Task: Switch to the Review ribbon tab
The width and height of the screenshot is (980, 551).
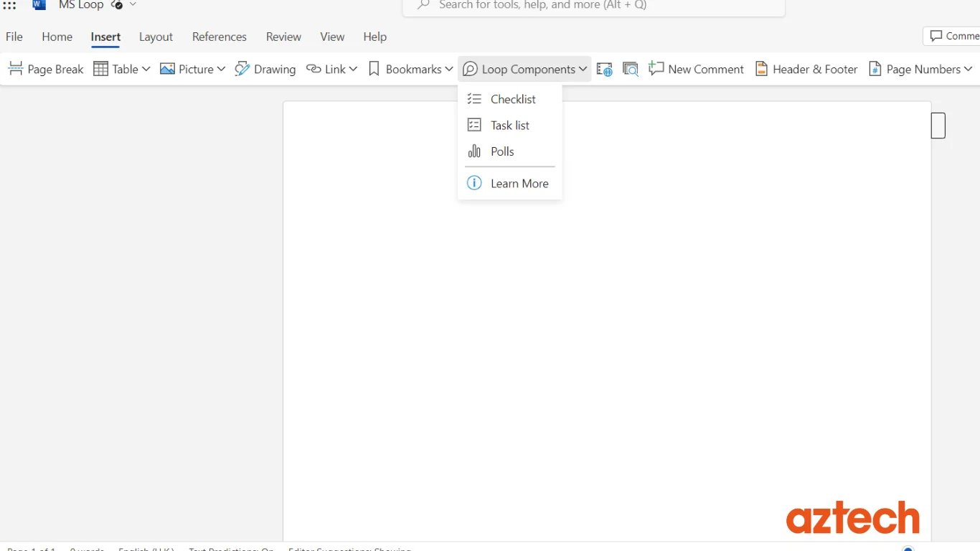Action: (283, 37)
